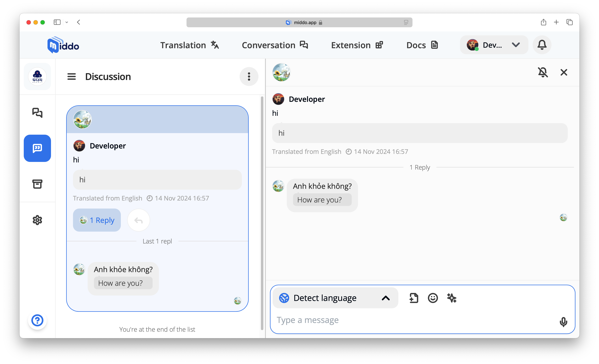Click the Safari sidebar toggle icon
This screenshot has width=599, height=364.
click(57, 22)
